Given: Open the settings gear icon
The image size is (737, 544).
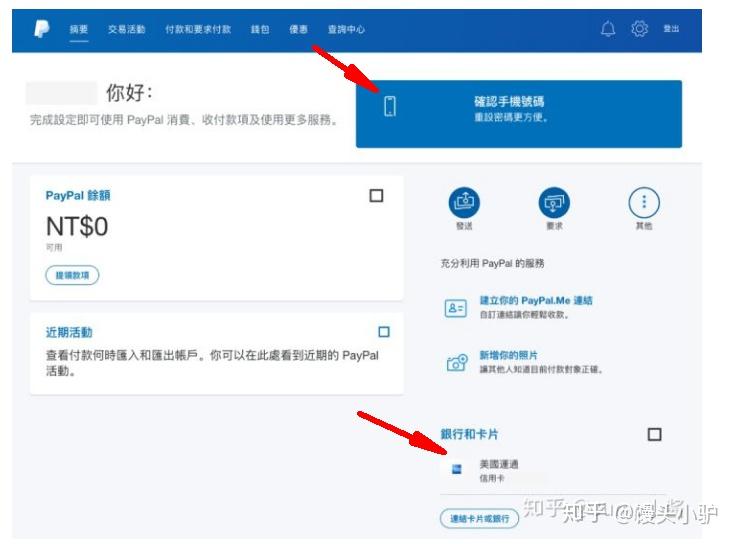Looking at the screenshot, I should click(639, 29).
